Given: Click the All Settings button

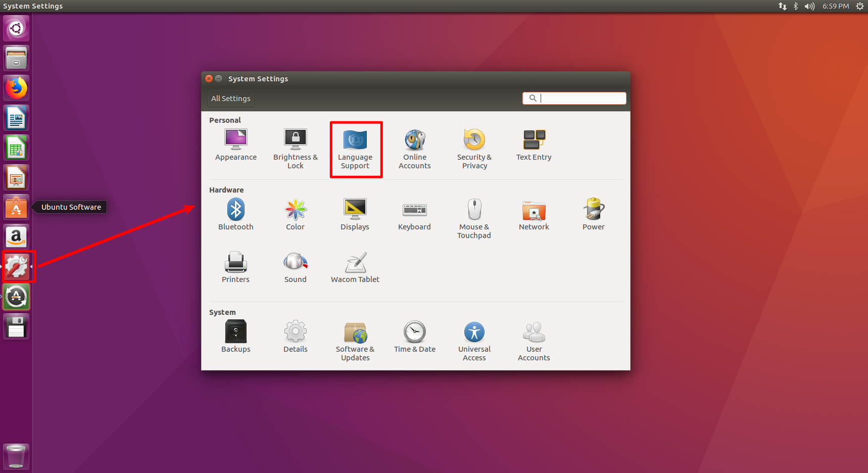Looking at the screenshot, I should tap(230, 98).
